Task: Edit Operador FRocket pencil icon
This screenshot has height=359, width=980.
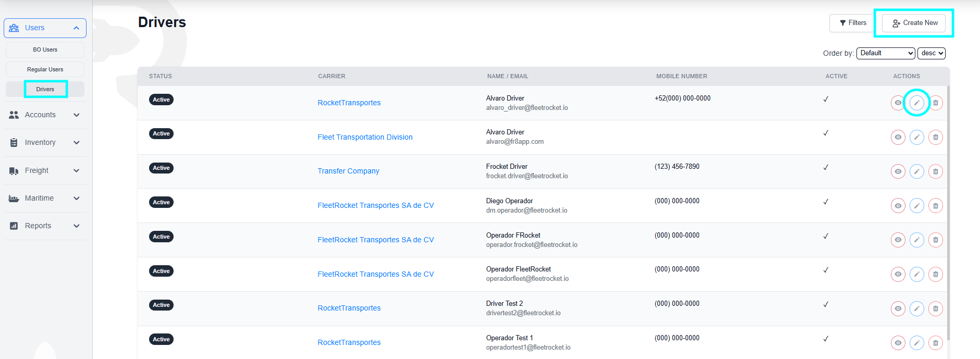Action: [916, 240]
